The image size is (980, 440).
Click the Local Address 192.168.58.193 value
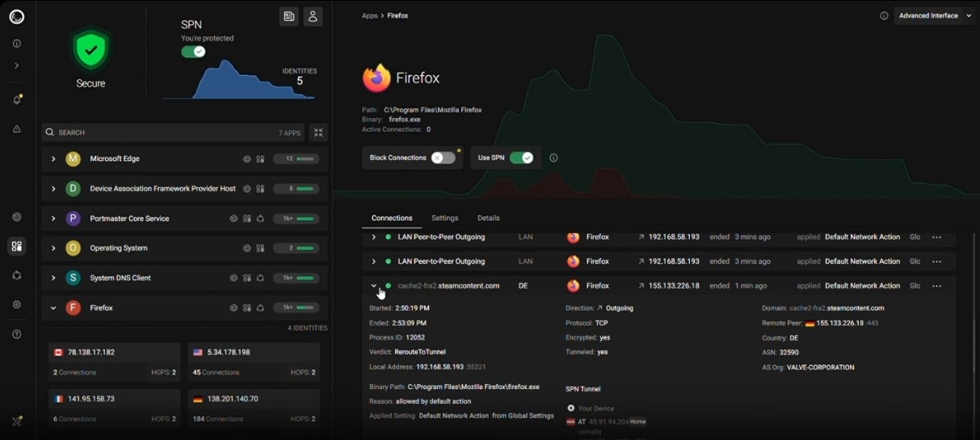click(440, 366)
